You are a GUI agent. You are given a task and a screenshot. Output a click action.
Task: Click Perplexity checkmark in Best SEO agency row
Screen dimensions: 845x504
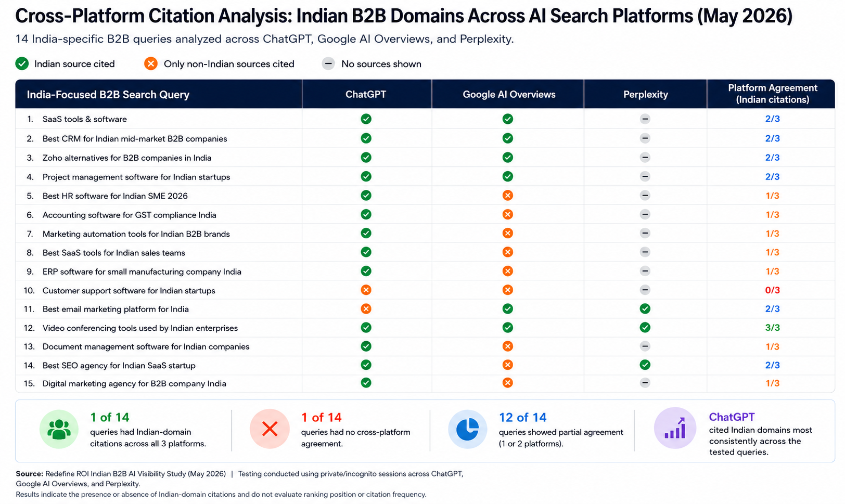[x=645, y=365]
